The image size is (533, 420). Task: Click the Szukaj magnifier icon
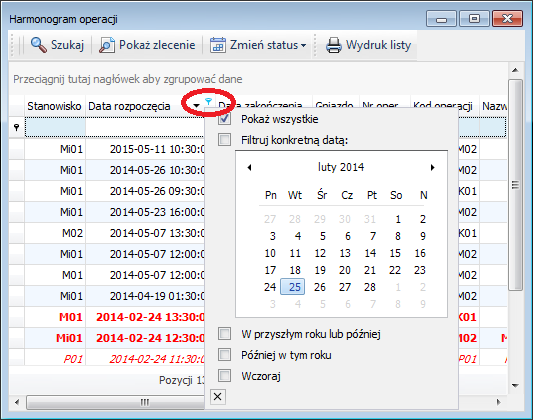[x=38, y=45]
